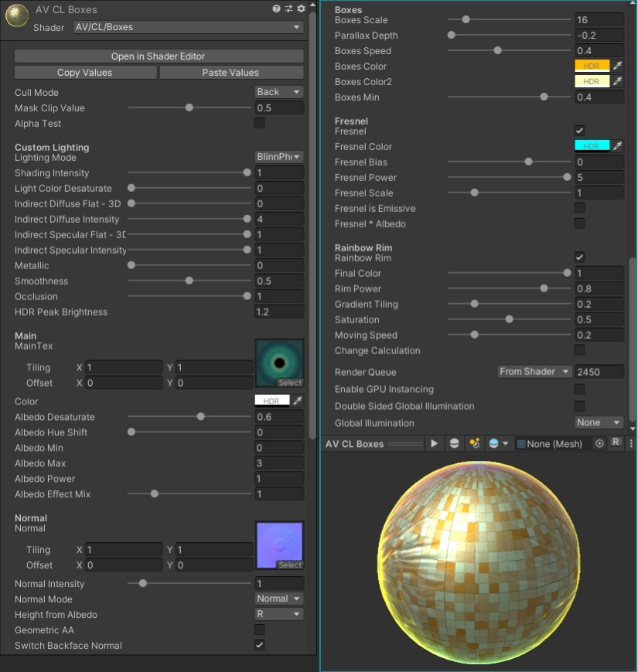Click the play button in the preview toolbar
The image size is (638, 672).
point(435,443)
